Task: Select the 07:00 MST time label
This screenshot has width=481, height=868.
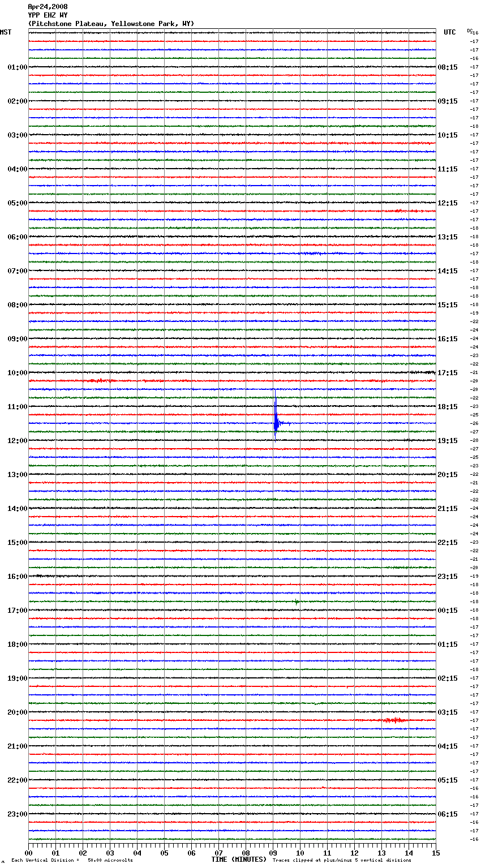Action: 18,271
